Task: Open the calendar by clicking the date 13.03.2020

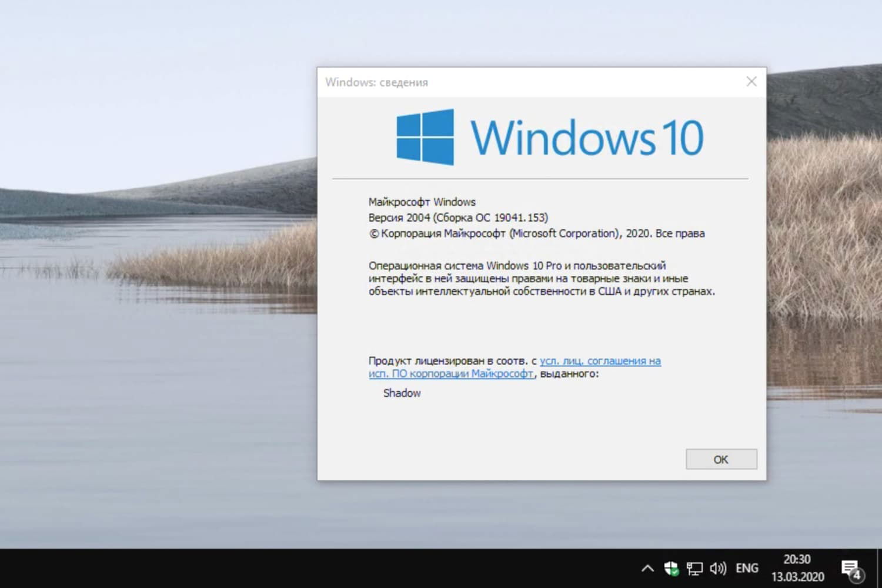Action: point(798,577)
